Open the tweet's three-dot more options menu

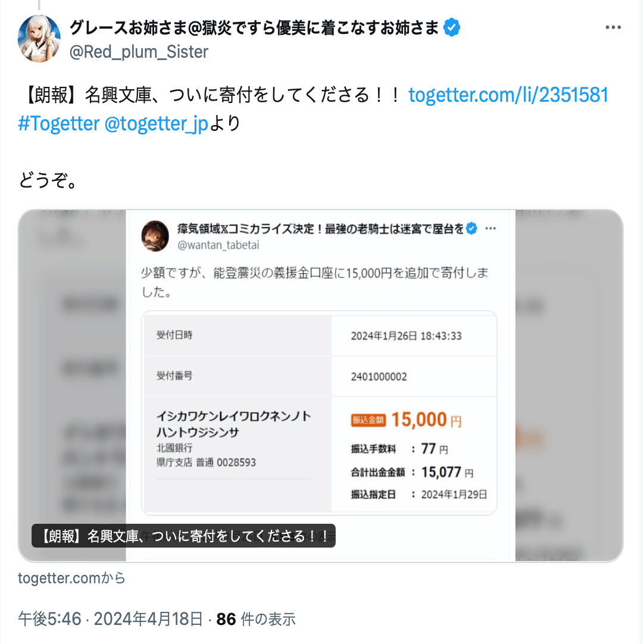[x=613, y=27]
